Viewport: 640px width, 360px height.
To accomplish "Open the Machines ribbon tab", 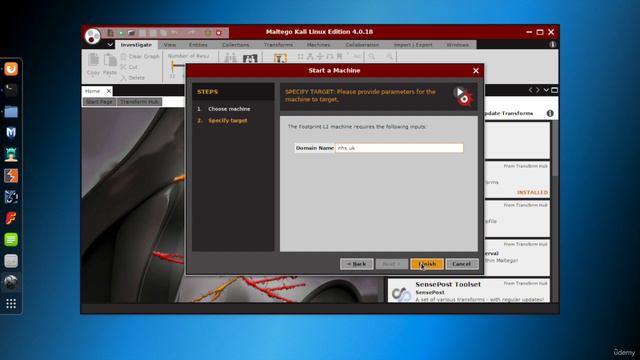I will point(318,45).
